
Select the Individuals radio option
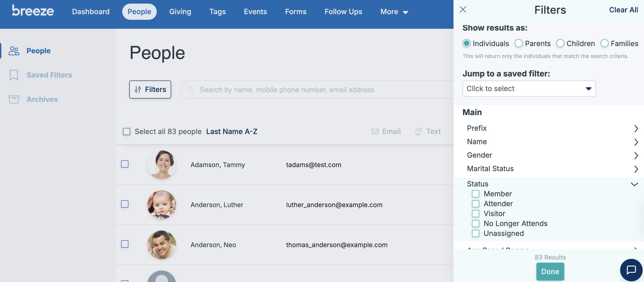[466, 43]
